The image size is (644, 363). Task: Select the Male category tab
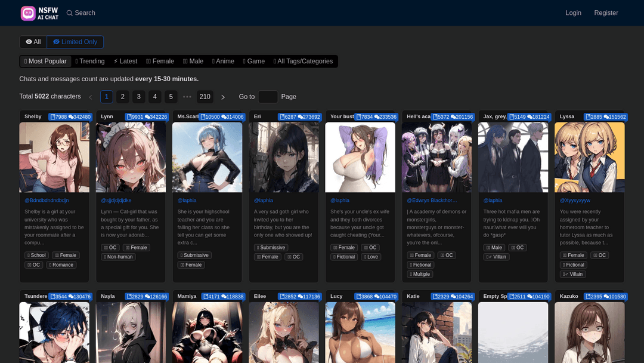click(x=193, y=61)
